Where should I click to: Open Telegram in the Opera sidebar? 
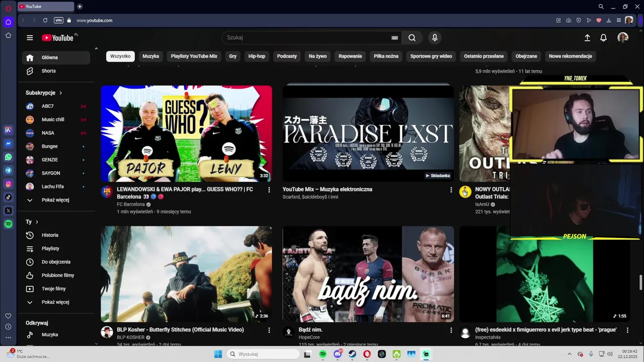8,170
